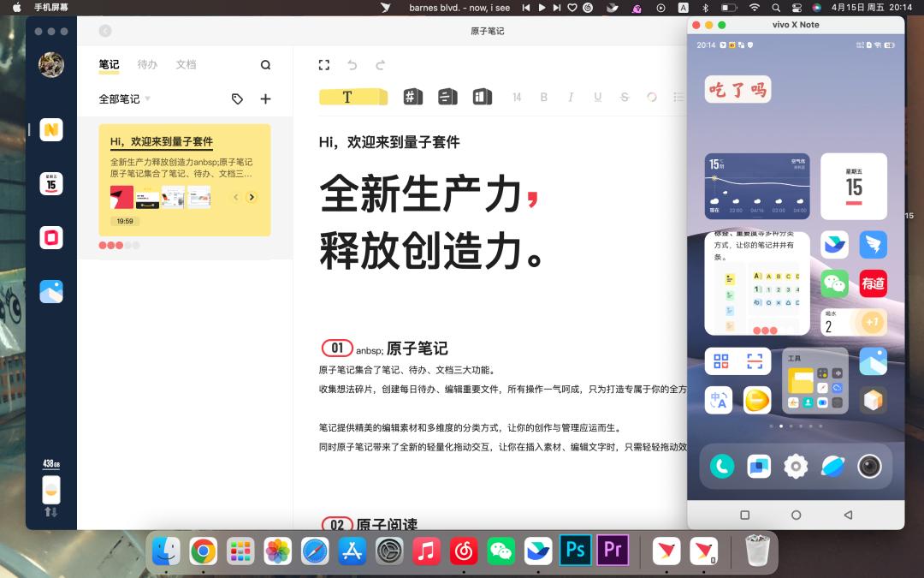924x578 pixels.
Task: Click the undo arrow in editor toolbar
Action: 352,65
